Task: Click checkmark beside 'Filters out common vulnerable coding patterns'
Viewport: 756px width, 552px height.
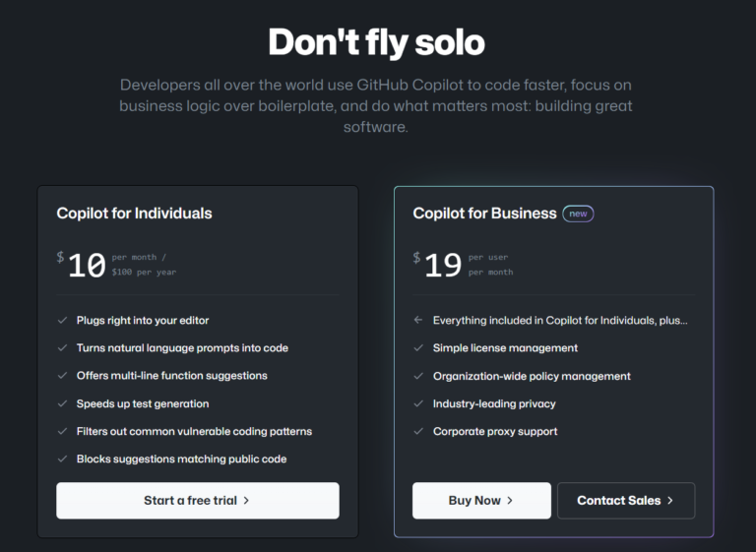Action: [x=62, y=431]
